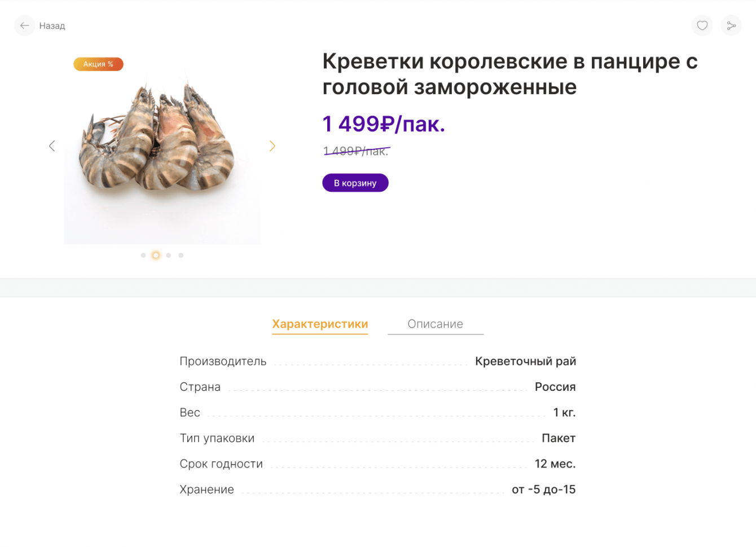Image resolution: width=756 pixels, height=547 pixels.
Task: Click the purple 1 499₽/пак. price
Action: point(384,124)
